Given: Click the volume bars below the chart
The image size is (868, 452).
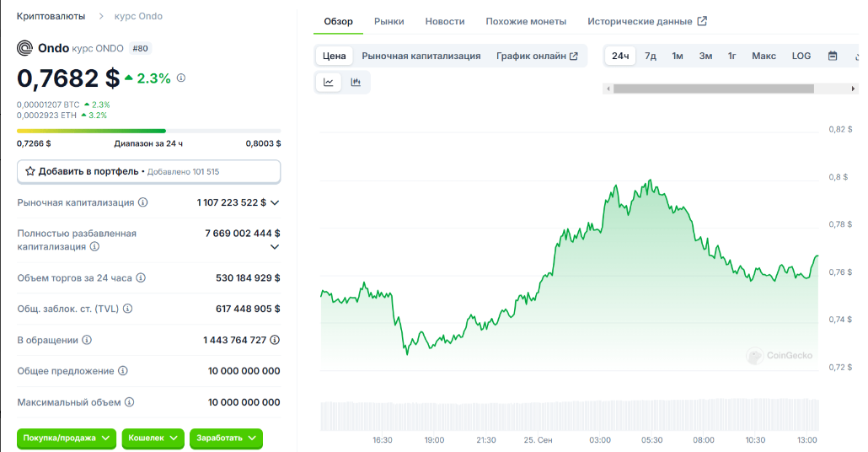Looking at the screenshot, I should (x=569, y=415).
